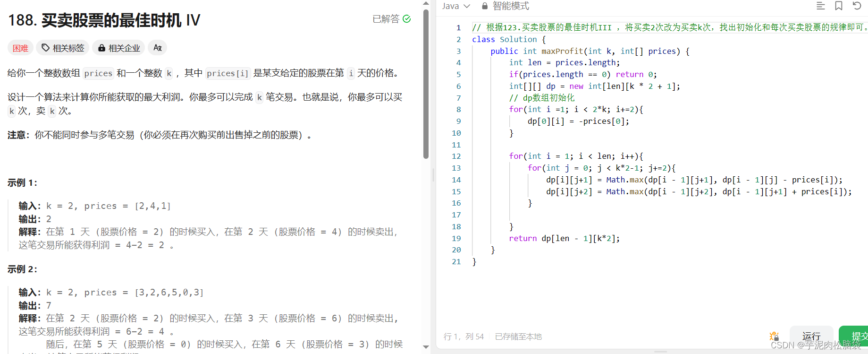Click the 'k = 2, prices = [2,4,1]' input text
The image size is (868, 354).
pos(109,206)
